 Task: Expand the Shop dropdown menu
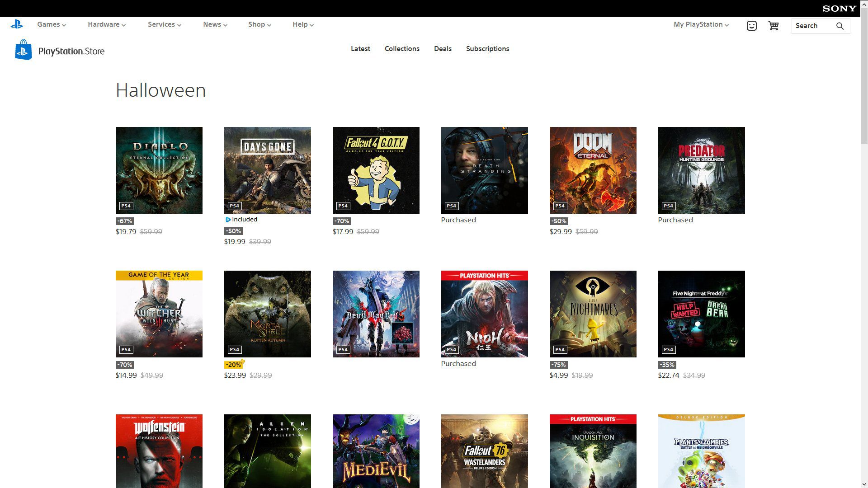259,24
